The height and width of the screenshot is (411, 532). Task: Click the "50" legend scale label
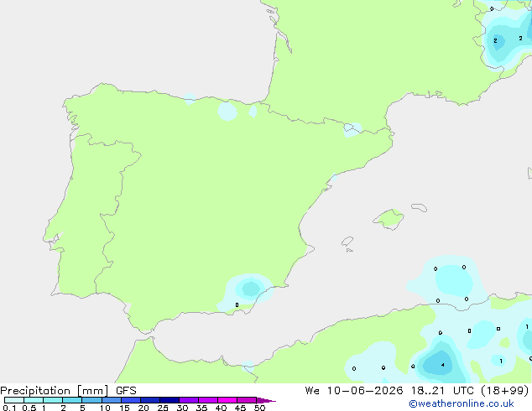click(x=259, y=408)
